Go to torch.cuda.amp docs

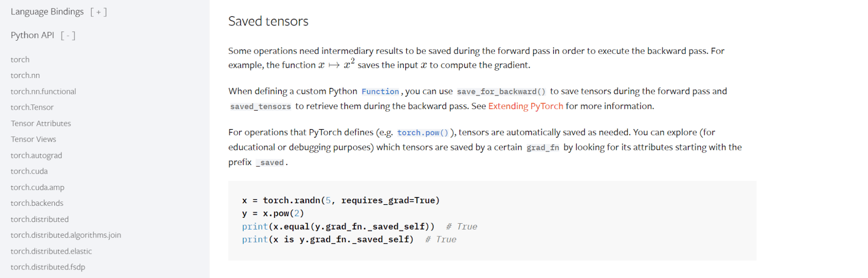[x=37, y=187]
